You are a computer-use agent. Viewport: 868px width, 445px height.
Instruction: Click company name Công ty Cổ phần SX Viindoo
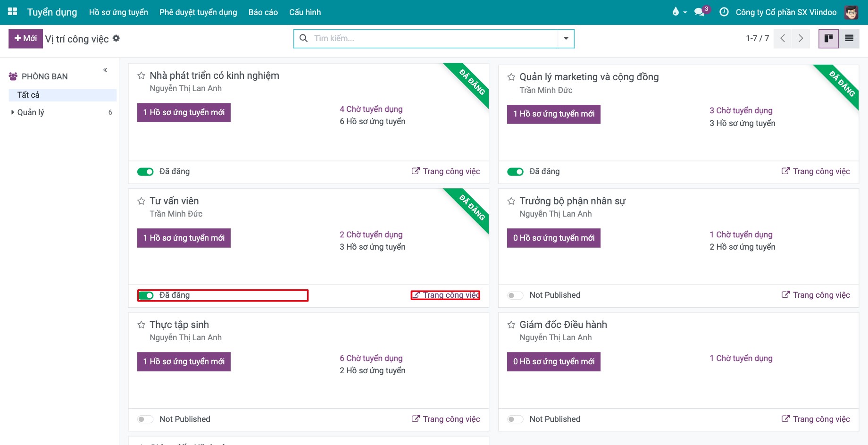786,12
